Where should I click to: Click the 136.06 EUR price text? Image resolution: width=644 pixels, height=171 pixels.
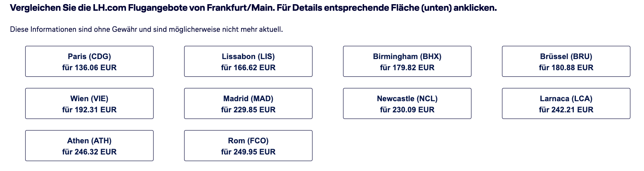click(x=89, y=68)
